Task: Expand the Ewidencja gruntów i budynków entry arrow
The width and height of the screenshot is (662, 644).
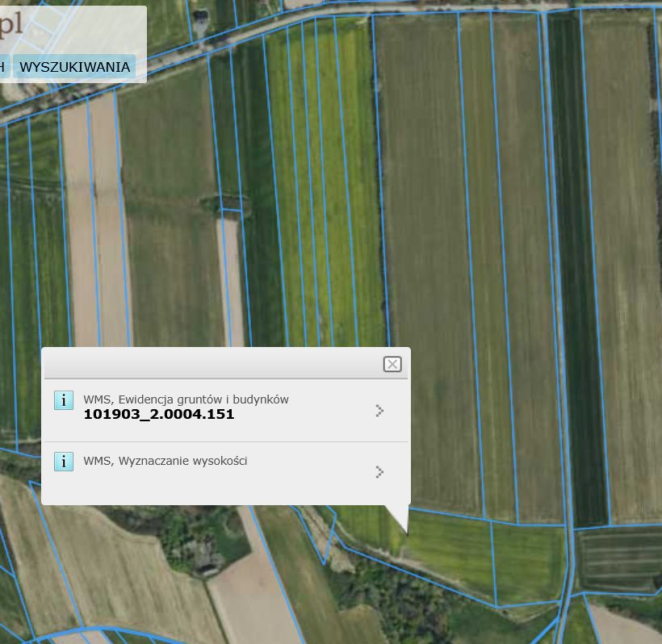Action: point(379,411)
